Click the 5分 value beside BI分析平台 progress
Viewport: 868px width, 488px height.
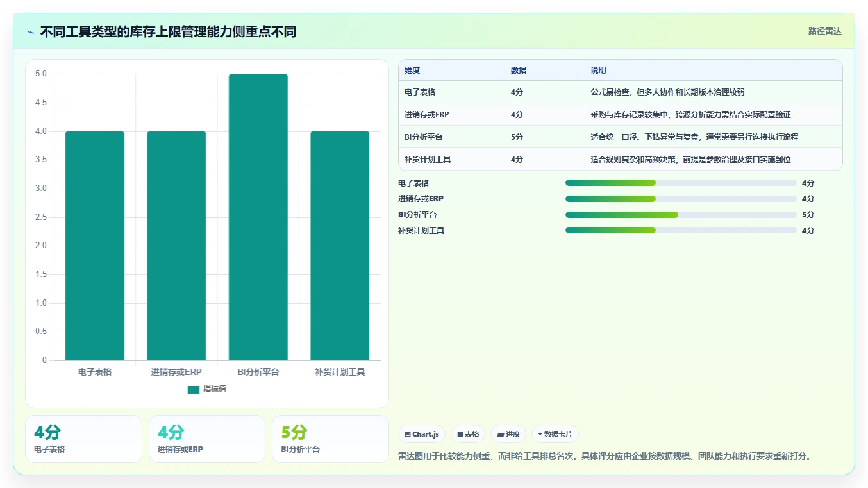(x=808, y=215)
